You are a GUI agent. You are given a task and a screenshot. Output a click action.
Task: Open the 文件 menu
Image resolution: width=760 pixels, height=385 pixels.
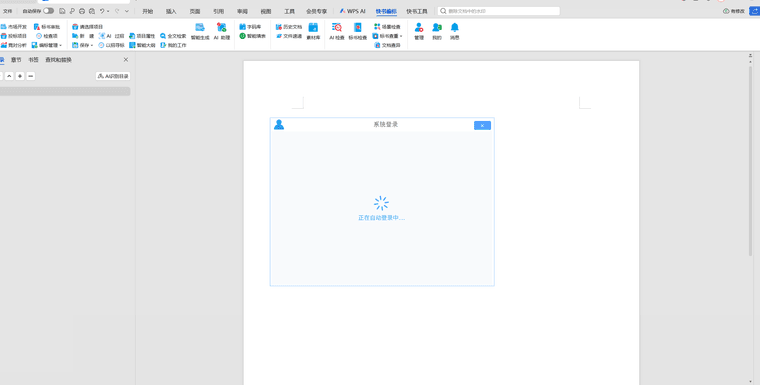click(x=8, y=11)
